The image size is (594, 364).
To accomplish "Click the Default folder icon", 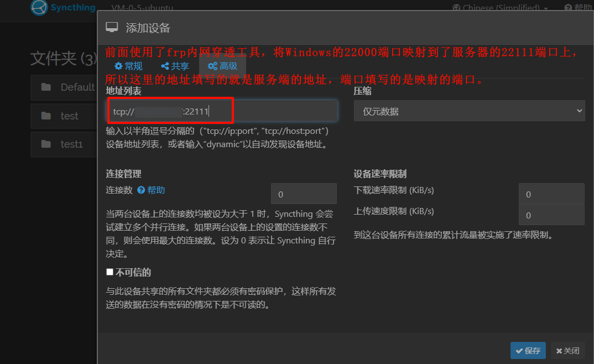I will 46,87.
